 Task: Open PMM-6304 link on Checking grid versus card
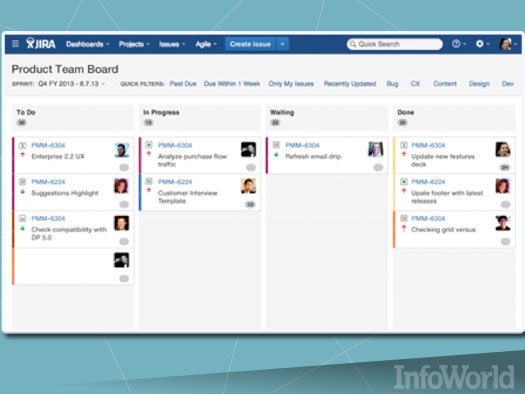click(428, 219)
